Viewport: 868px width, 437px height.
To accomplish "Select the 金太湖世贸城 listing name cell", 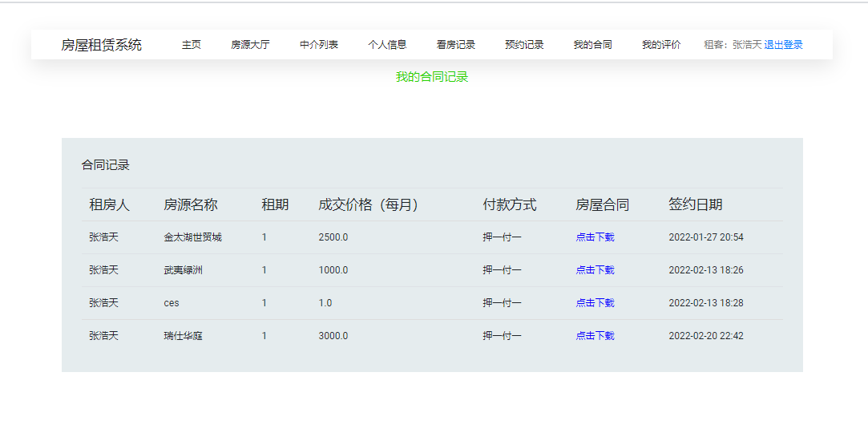I will point(192,237).
